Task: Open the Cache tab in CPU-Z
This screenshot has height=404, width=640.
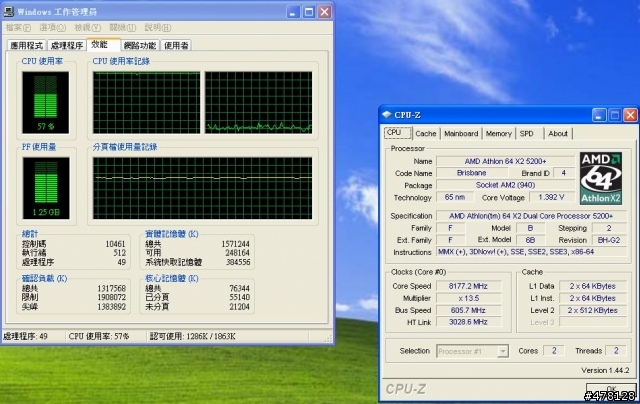Action: click(x=426, y=133)
